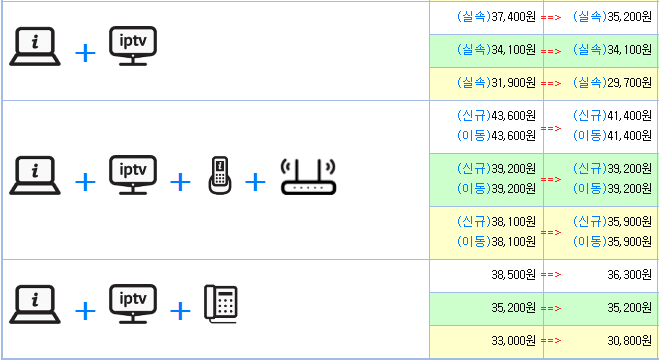This screenshot has height=361, width=659.
Task: Select the laptop internet icon in the desk phone bundle
Action: (x=35, y=304)
